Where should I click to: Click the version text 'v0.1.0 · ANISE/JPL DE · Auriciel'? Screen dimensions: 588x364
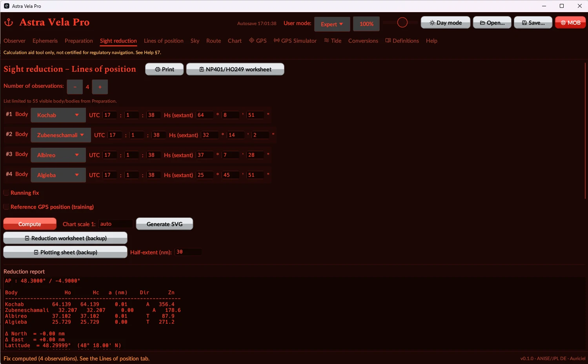coord(553,359)
